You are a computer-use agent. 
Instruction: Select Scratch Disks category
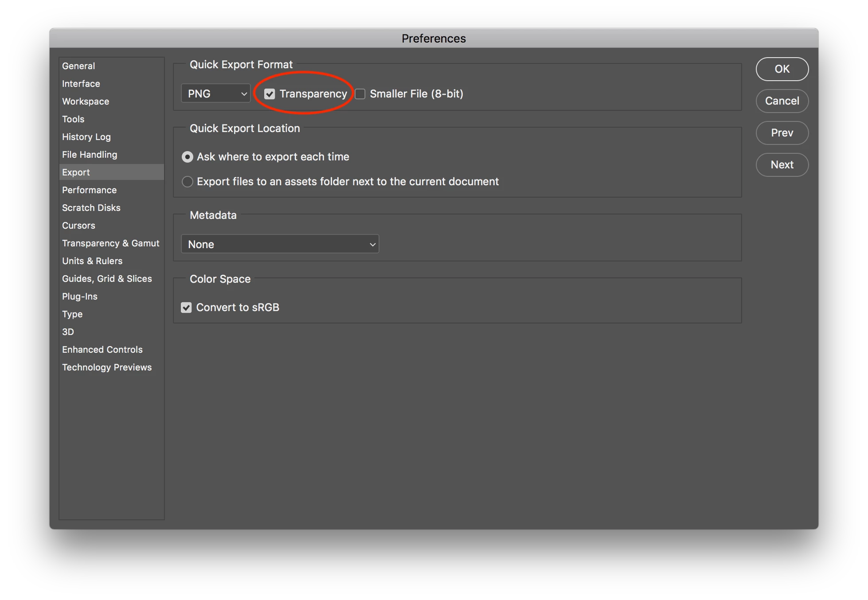tap(91, 208)
